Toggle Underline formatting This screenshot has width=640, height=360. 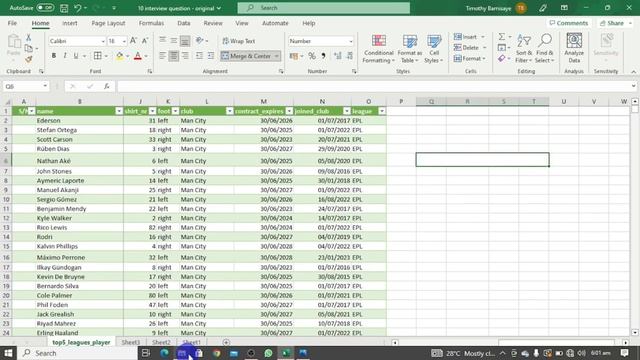tap(76, 56)
